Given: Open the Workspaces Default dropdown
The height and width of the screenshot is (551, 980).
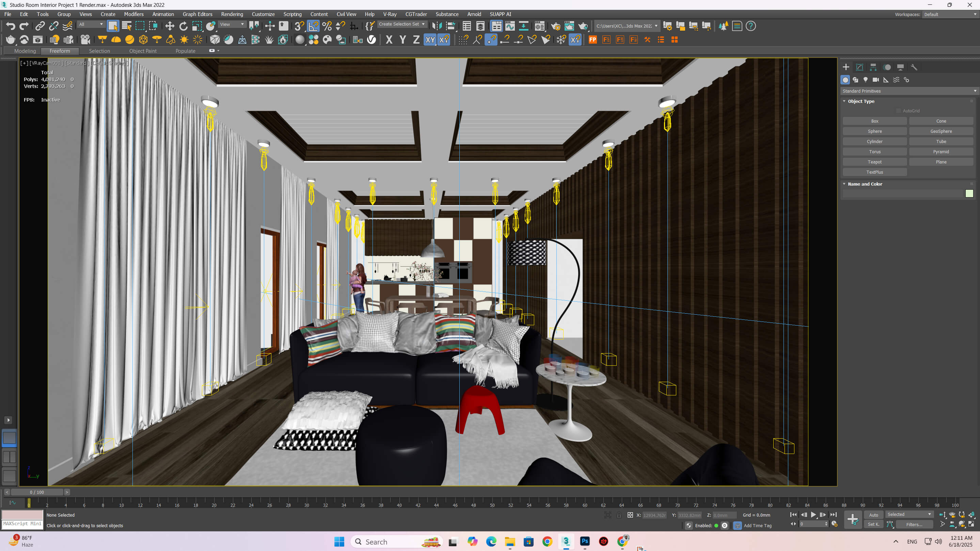Looking at the screenshot, I should (x=950, y=14).
